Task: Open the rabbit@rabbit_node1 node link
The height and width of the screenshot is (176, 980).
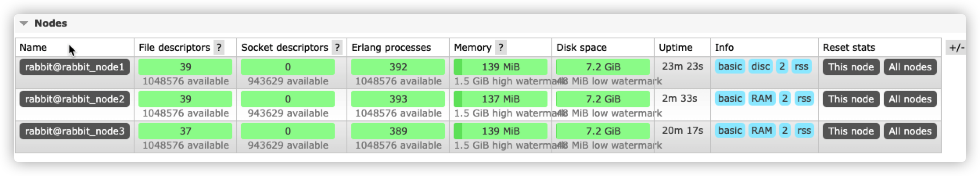Action: tap(74, 67)
